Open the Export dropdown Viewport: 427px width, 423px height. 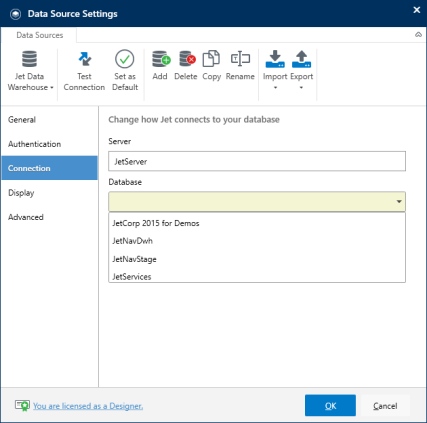coord(301,70)
